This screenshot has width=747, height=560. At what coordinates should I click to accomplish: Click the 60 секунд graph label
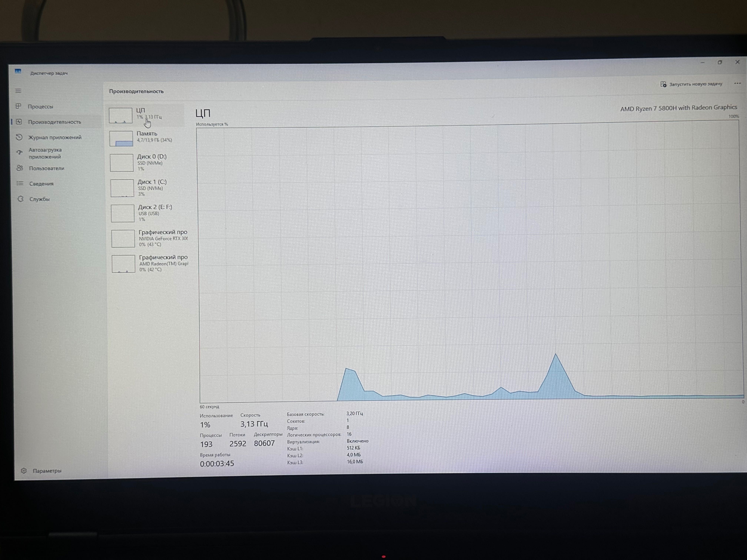click(x=209, y=407)
